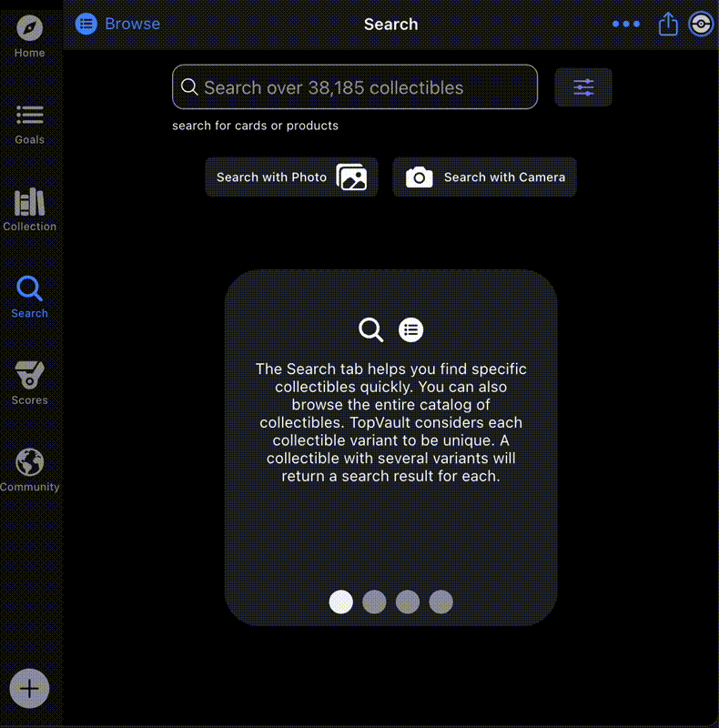Viewport: 719px width, 728px height.
Task: Select the Search tab in sidebar
Action: [x=29, y=297]
